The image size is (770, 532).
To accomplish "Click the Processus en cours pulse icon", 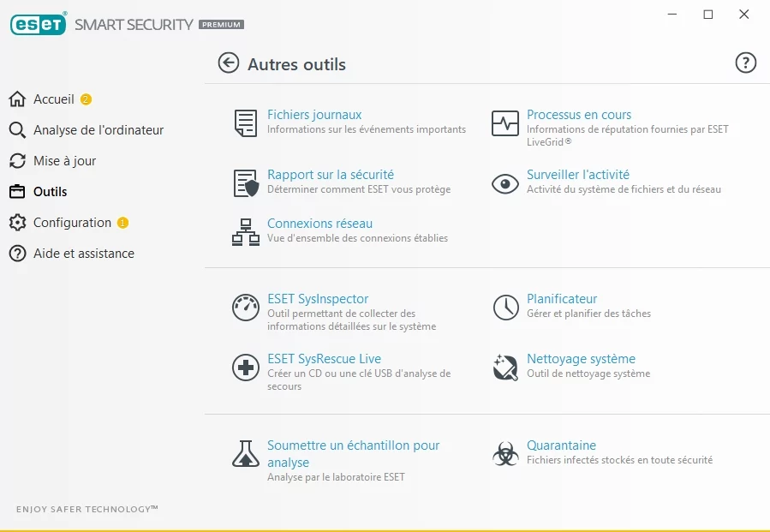I will click(504, 123).
